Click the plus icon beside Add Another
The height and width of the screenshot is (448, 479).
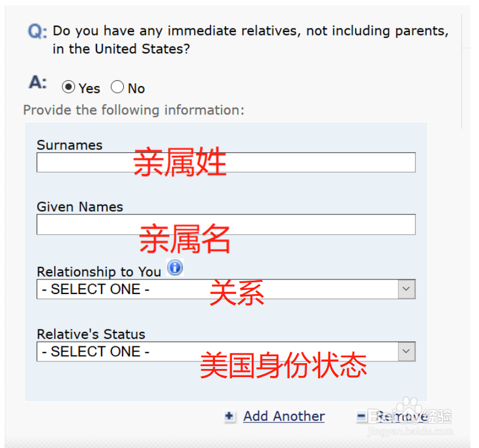coord(229,417)
